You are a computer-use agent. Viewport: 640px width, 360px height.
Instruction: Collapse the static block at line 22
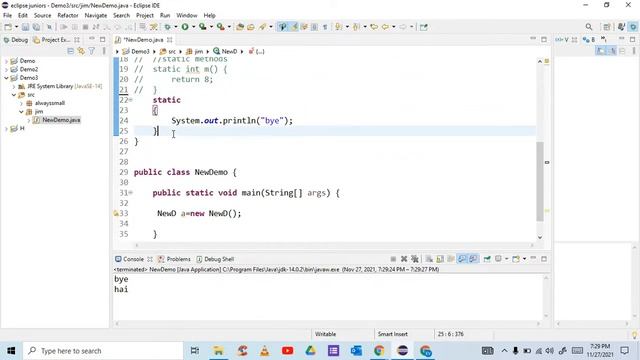(131, 100)
